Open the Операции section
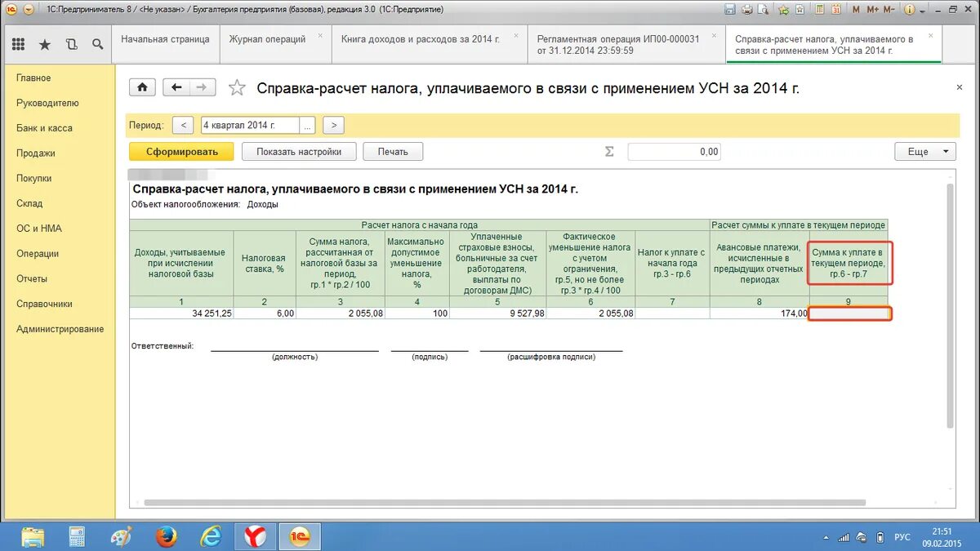Viewport: 980px width, 551px height. coord(38,254)
